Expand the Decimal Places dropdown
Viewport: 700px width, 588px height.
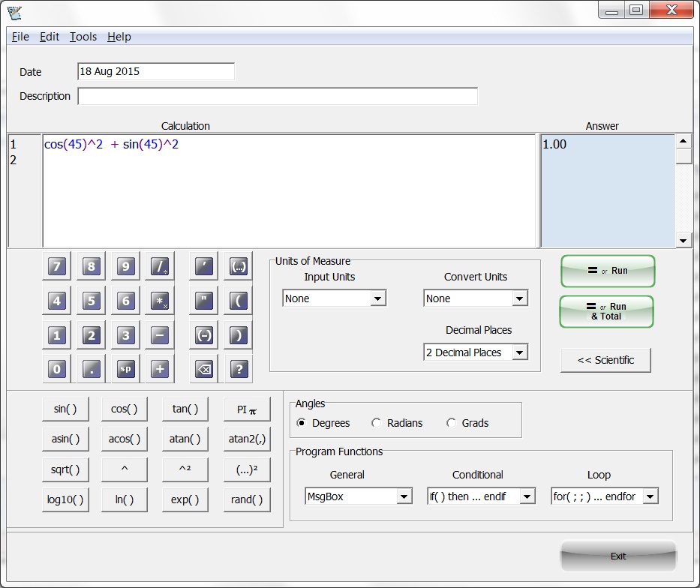(476, 352)
